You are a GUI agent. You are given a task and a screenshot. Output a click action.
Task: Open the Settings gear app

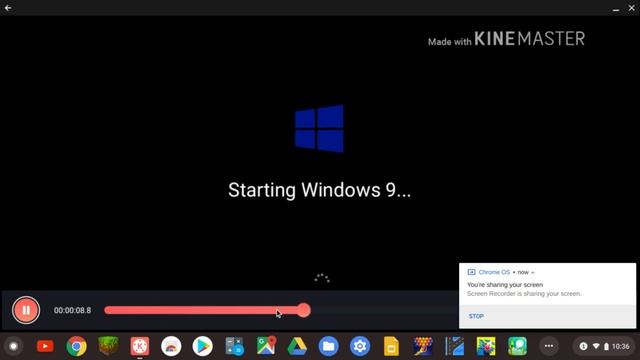click(360, 346)
